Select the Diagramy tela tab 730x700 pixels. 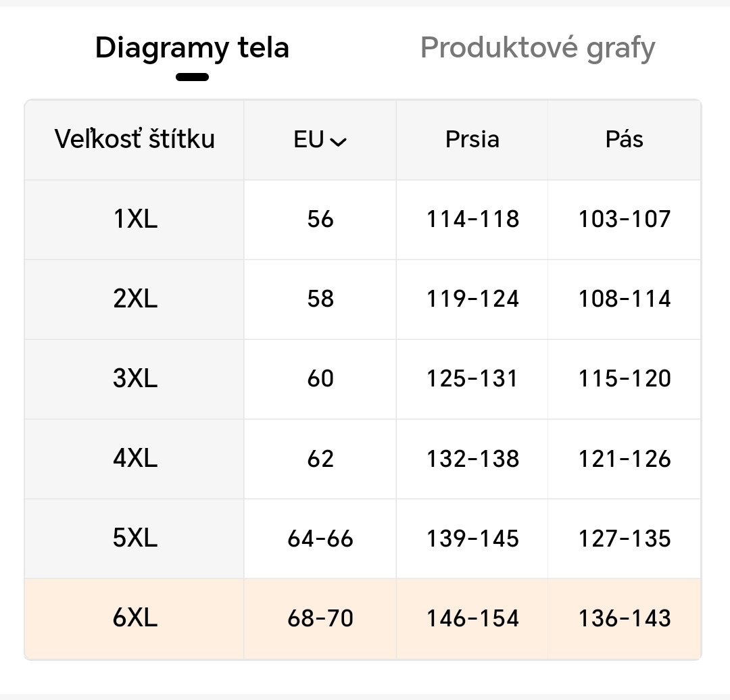pos(192,47)
